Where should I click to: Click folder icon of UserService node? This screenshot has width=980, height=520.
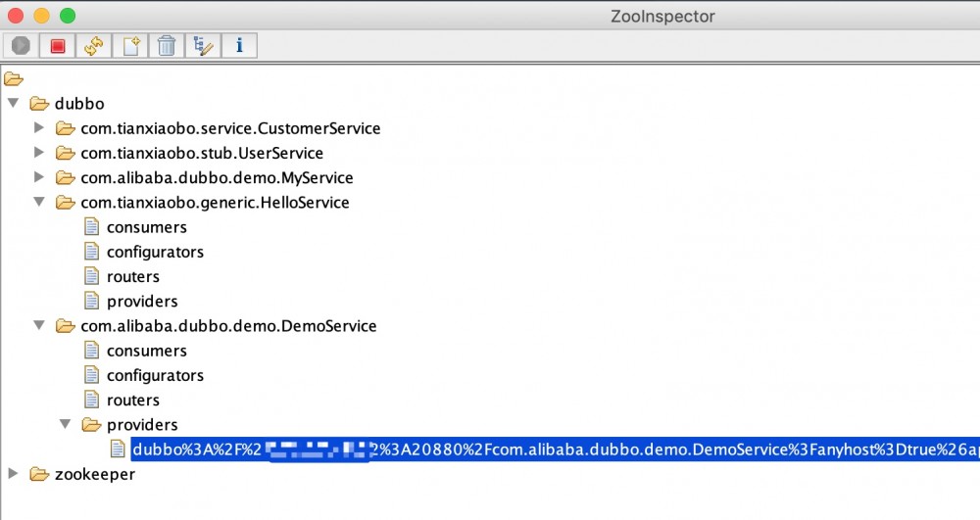pyautogui.click(x=65, y=153)
